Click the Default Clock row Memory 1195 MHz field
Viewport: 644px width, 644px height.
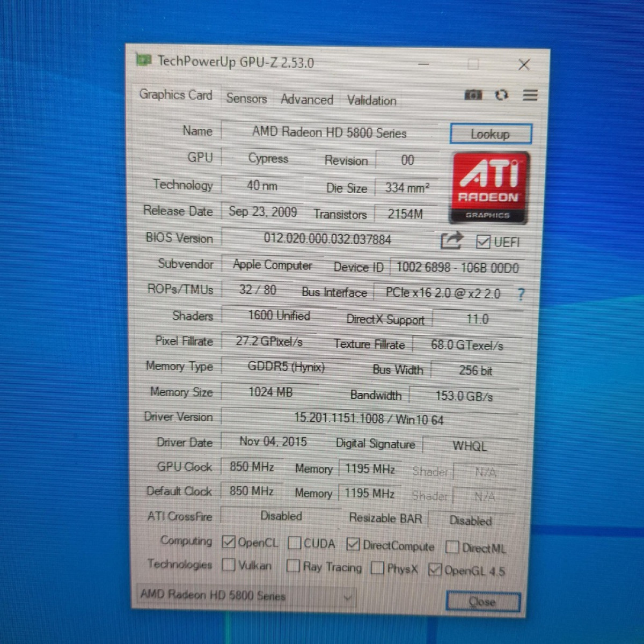click(369, 493)
